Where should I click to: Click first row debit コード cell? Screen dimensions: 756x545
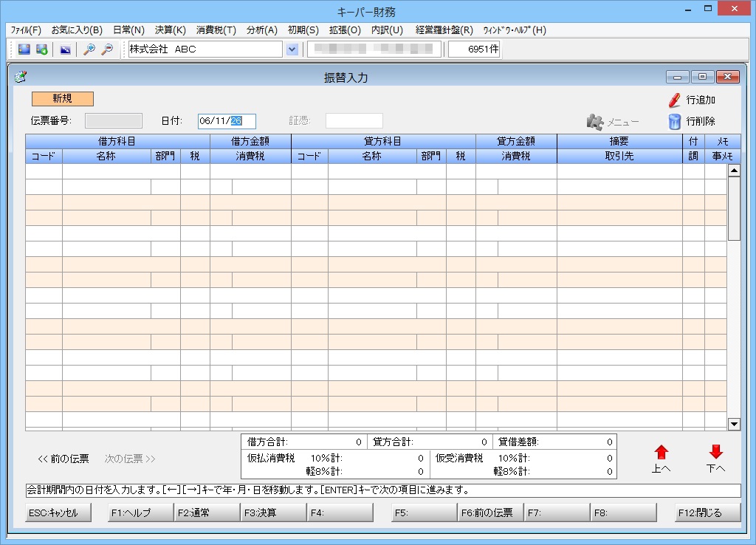click(44, 171)
